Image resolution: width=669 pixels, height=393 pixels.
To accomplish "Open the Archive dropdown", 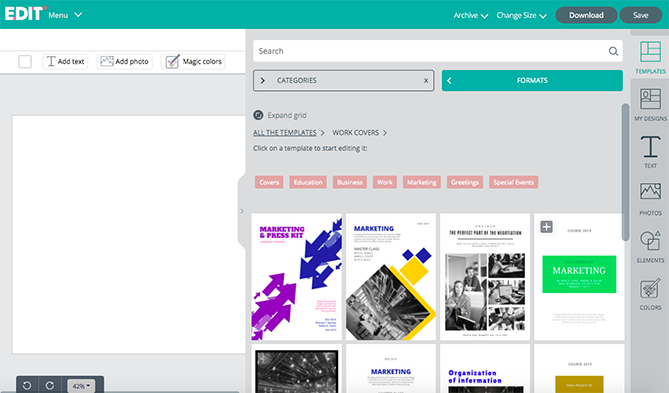I will tap(471, 15).
